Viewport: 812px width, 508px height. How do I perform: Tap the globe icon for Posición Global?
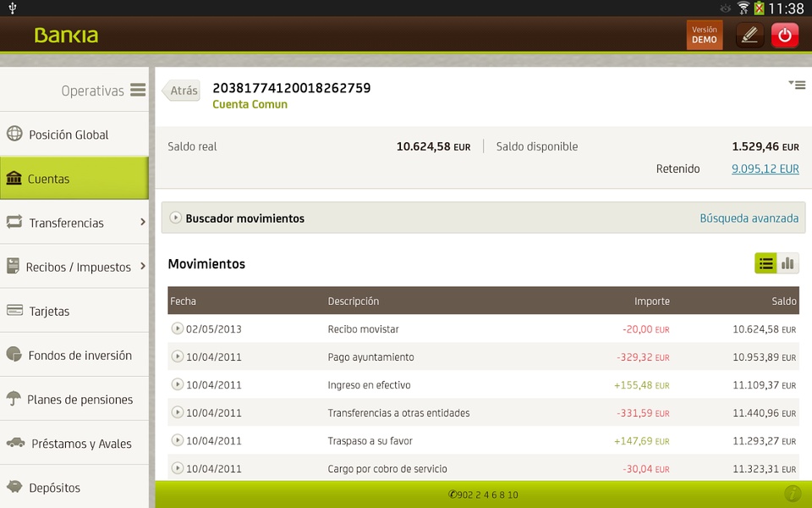14,133
